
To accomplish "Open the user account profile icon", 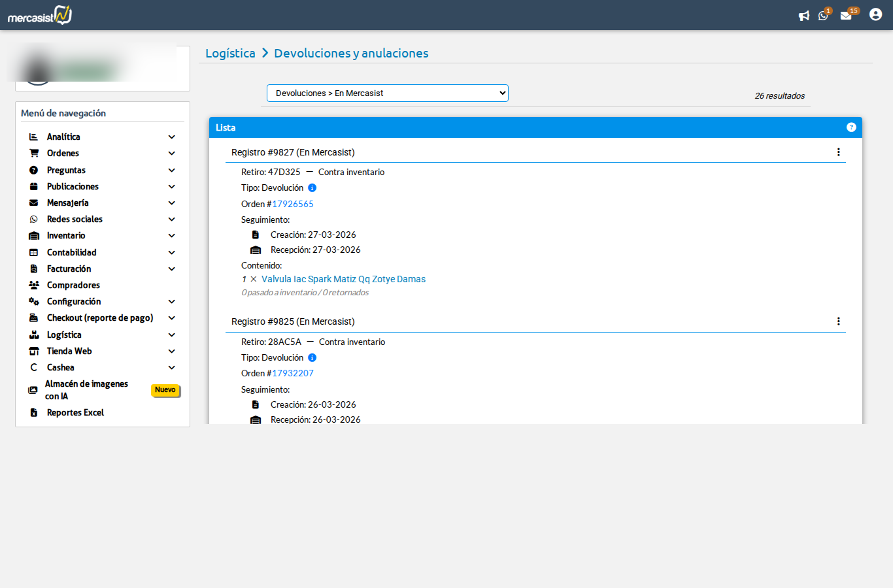I will coord(875,14).
